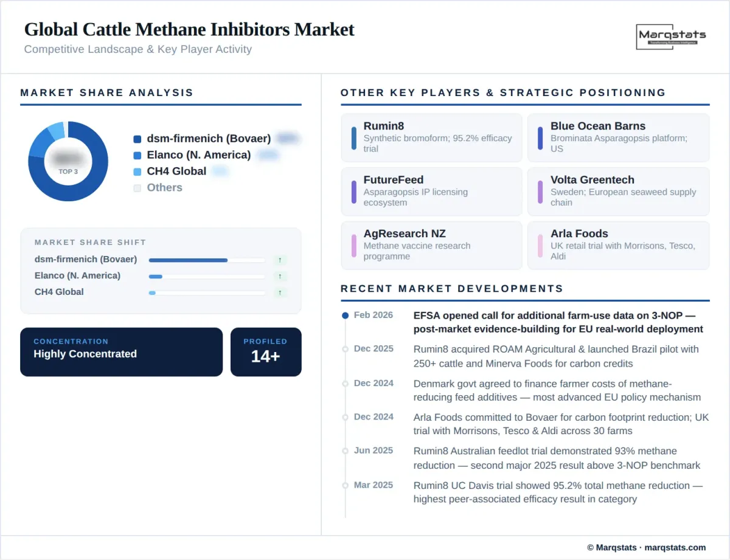The height and width of the screenshot is (560, 730).
Task: Select the Feb 2026 timeline marker dot
Action: 345,315
